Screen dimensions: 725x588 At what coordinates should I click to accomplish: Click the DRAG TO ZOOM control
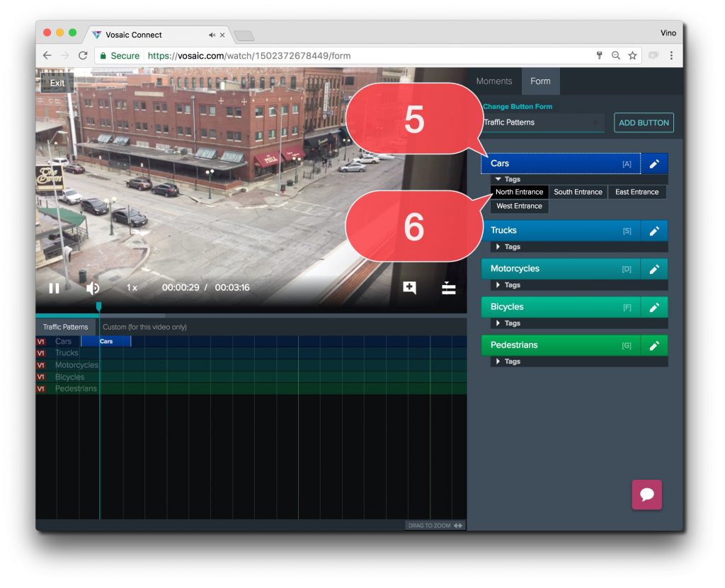(435, 526)
